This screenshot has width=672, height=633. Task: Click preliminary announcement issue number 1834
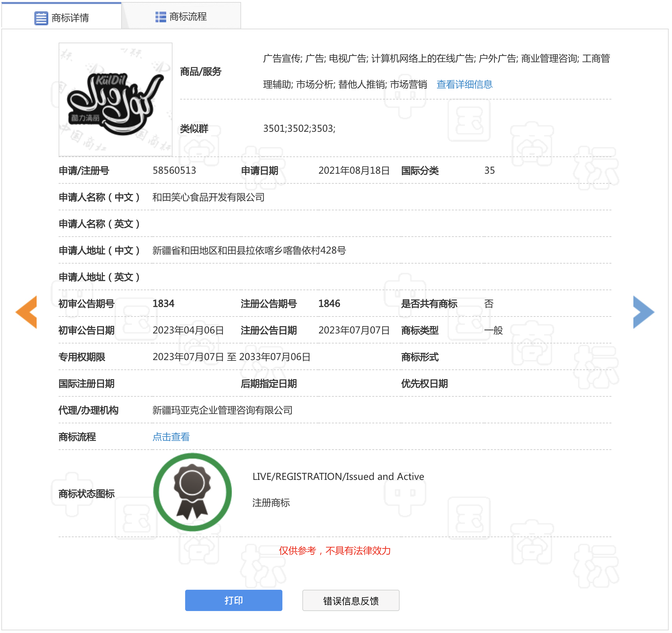click(164, 304)
